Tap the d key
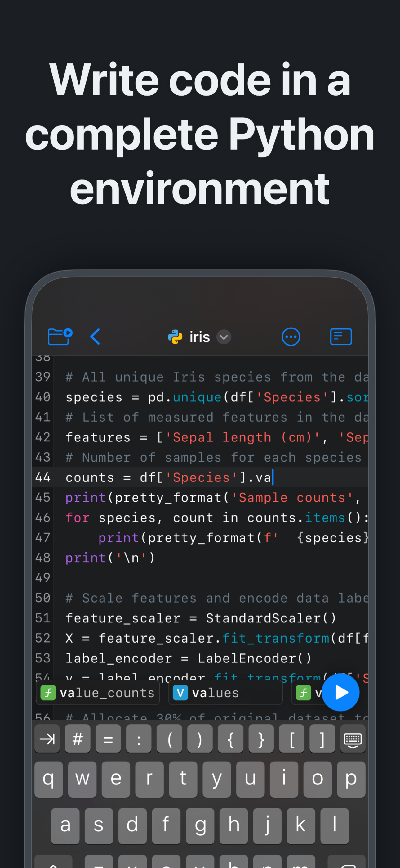400x868 pixels. pos(133,826)
